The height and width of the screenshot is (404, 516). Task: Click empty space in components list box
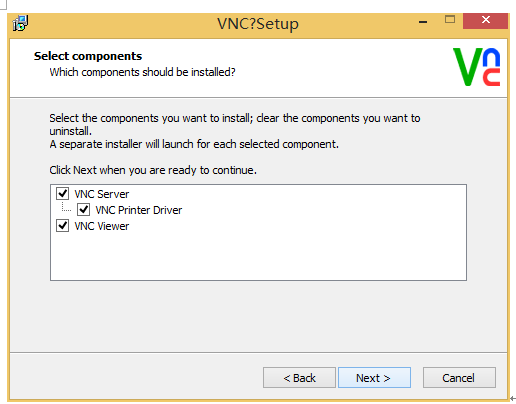(x=258, y=257)
